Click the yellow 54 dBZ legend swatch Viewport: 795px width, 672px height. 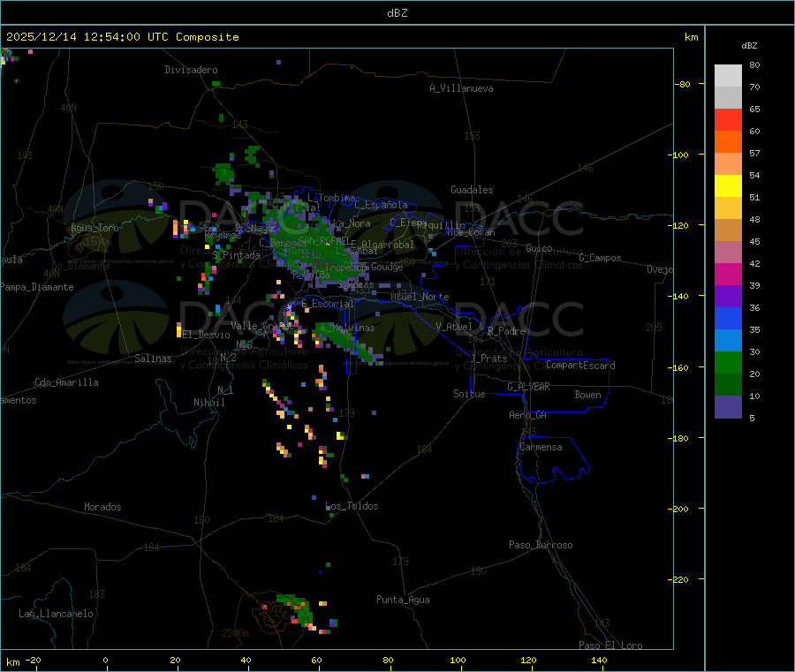click(x=728, y=186)
